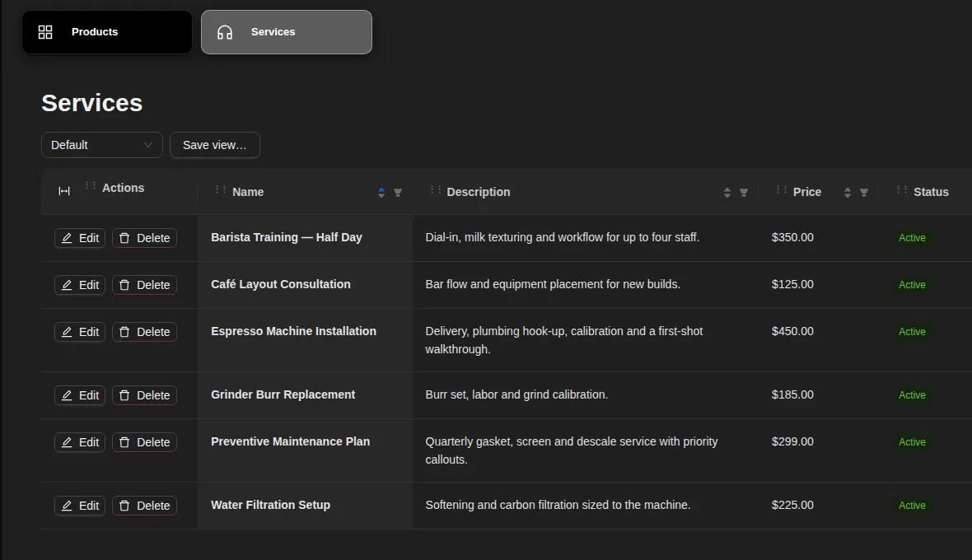Grab the Name column drag handle
The width and height of the screenshot is (972, 560).
(221, 189)
